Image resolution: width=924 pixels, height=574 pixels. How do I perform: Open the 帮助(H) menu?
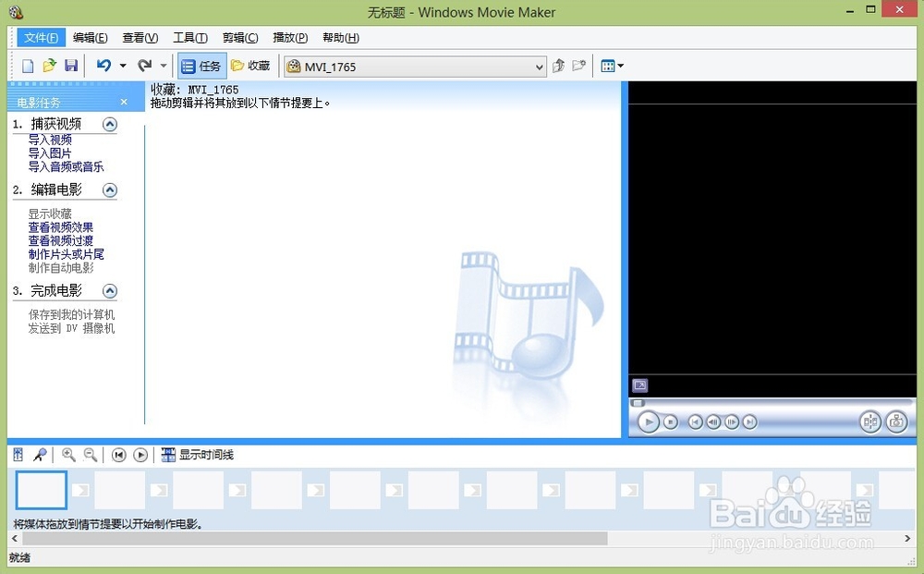(341, 38)
